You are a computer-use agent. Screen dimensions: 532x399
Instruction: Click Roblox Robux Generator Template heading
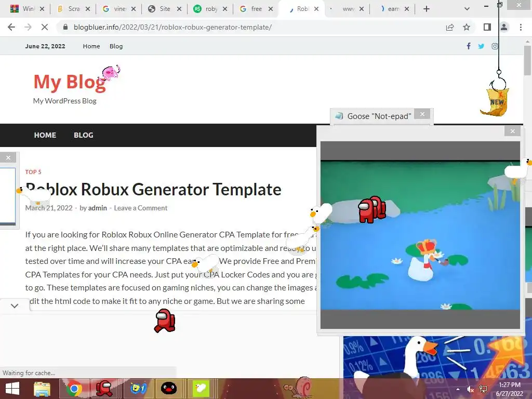point(153,189)
